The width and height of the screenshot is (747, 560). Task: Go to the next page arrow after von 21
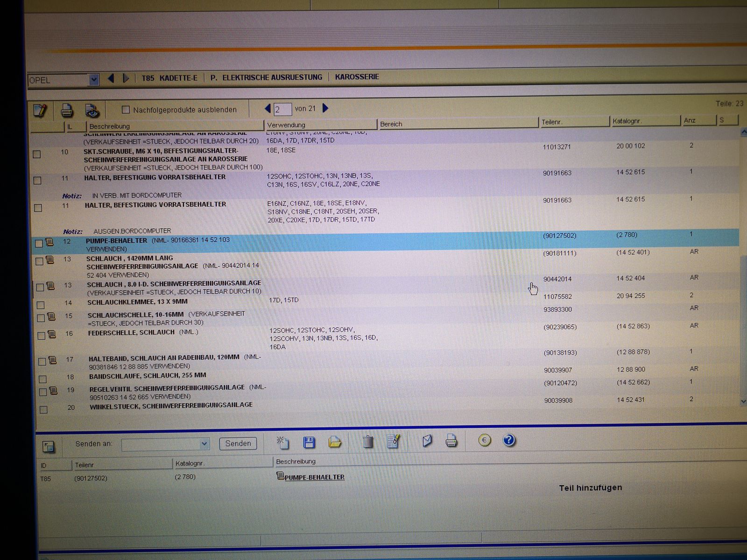pos(326,108)
